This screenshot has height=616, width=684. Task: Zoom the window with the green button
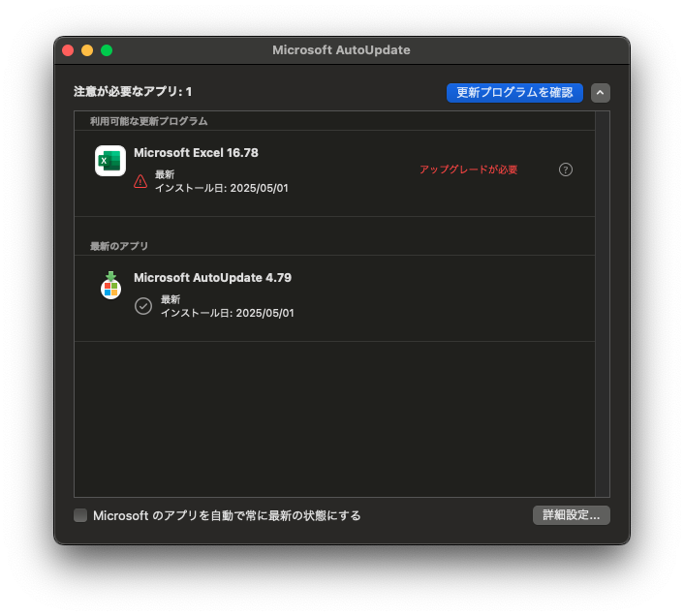tap(107, 50)
